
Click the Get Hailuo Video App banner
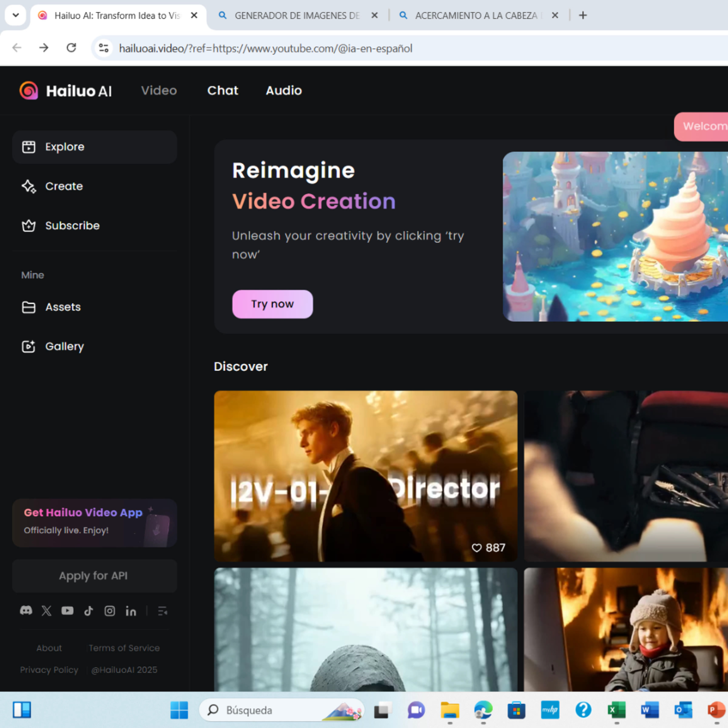tap(95, 523)
